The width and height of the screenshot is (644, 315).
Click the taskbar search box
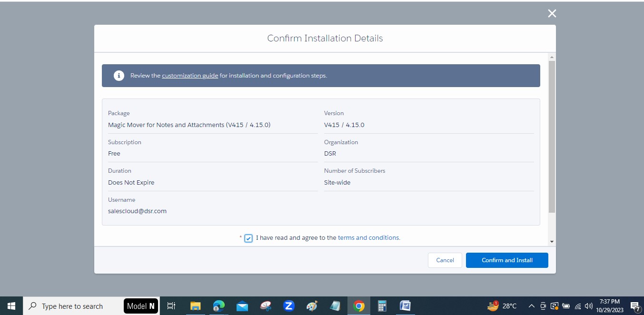tap(73, 306)
